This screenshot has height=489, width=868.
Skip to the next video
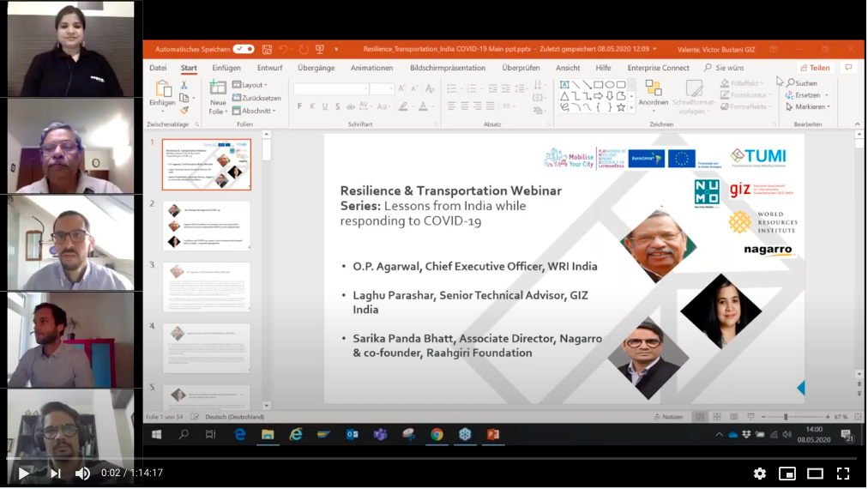tap(56, 473)
